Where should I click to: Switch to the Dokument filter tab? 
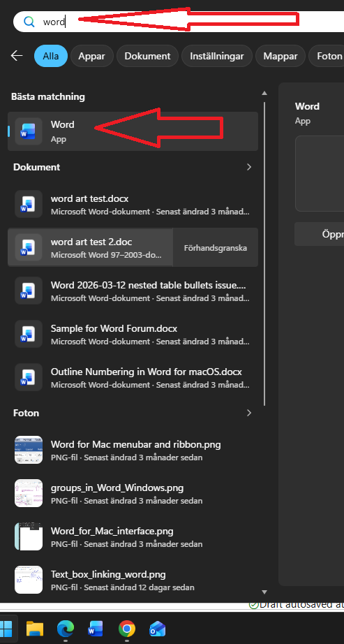coord(147,57)
